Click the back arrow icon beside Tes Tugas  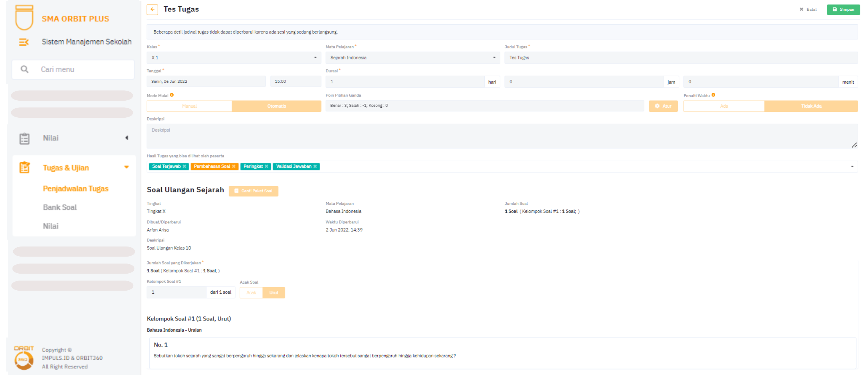[152, 9]
